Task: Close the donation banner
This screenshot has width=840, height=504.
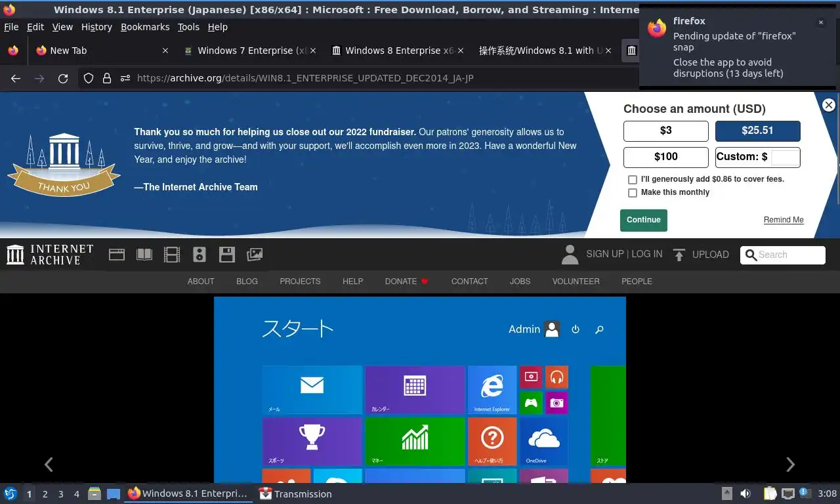Action: coord(829,105)
